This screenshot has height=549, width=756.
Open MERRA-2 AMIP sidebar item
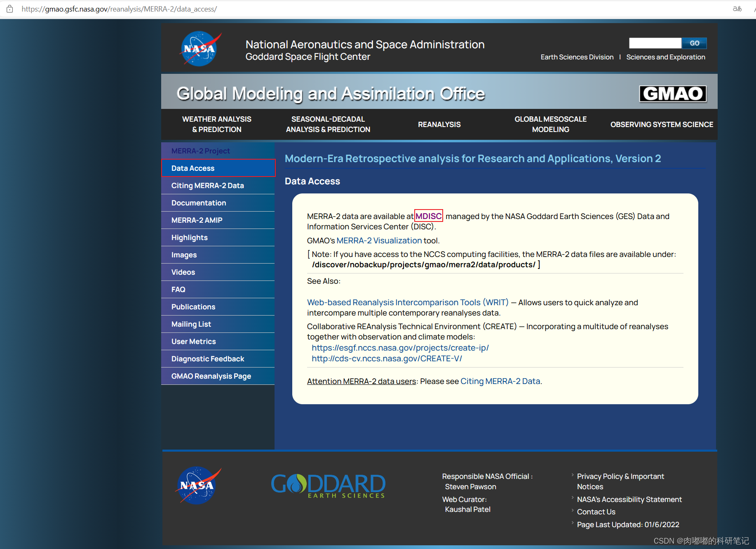218,220
